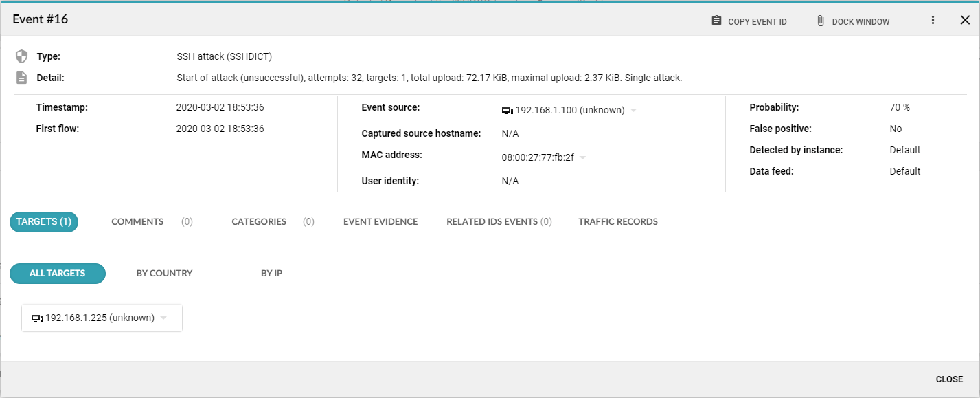This screenshot has height=398, width=980.
Task: Close the Event #16 window with X
Action: 965,21
